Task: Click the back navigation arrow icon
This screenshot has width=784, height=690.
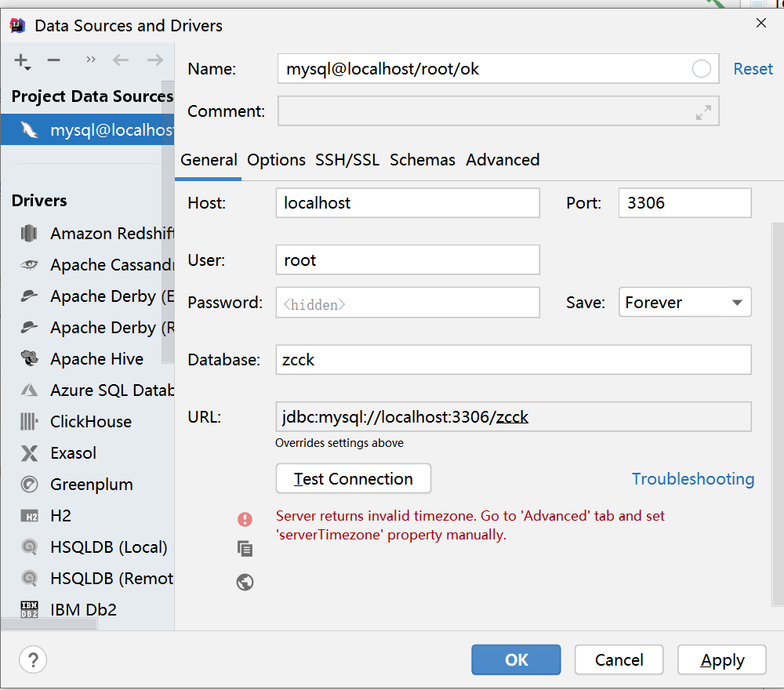Action: pos(120,60)
